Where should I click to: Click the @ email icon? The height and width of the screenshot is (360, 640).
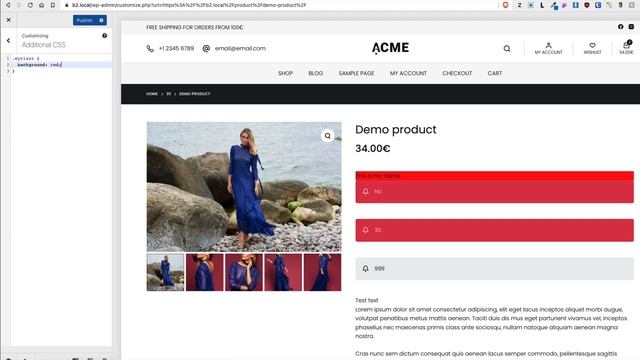click(x=206, y=48)
